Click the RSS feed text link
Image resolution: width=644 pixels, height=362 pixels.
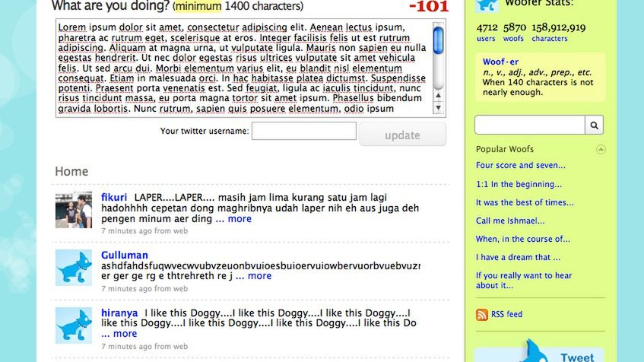point(506,314)
